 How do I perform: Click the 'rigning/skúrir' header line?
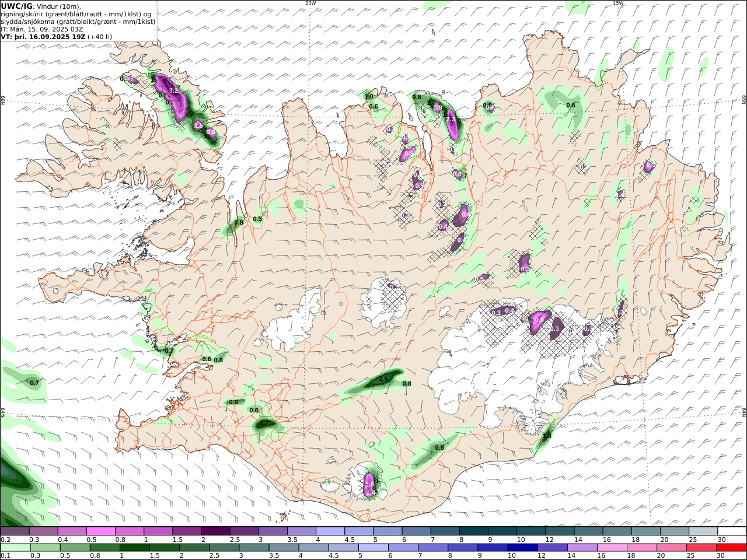pos(77,14)
